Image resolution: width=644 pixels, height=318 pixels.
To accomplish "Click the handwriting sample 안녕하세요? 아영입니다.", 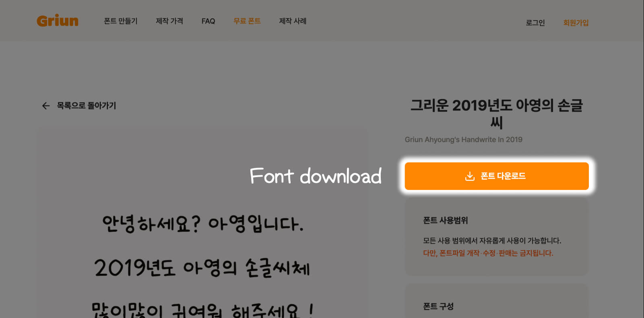I will coord(203,223).
